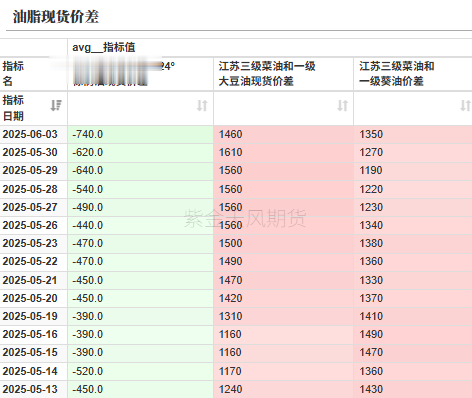Viewport: 472px width, 398px height.
Task: Select date row 2025-05-21
Action: pos(33,280)
